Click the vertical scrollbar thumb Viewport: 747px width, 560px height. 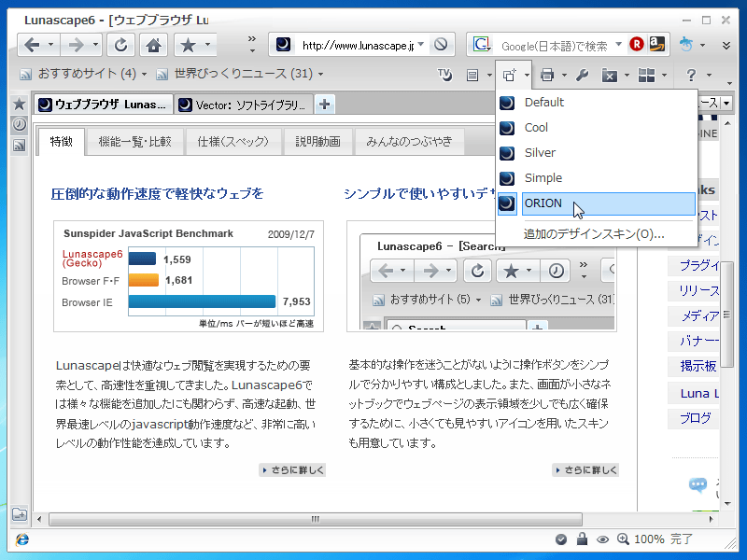tap(726, 315)
